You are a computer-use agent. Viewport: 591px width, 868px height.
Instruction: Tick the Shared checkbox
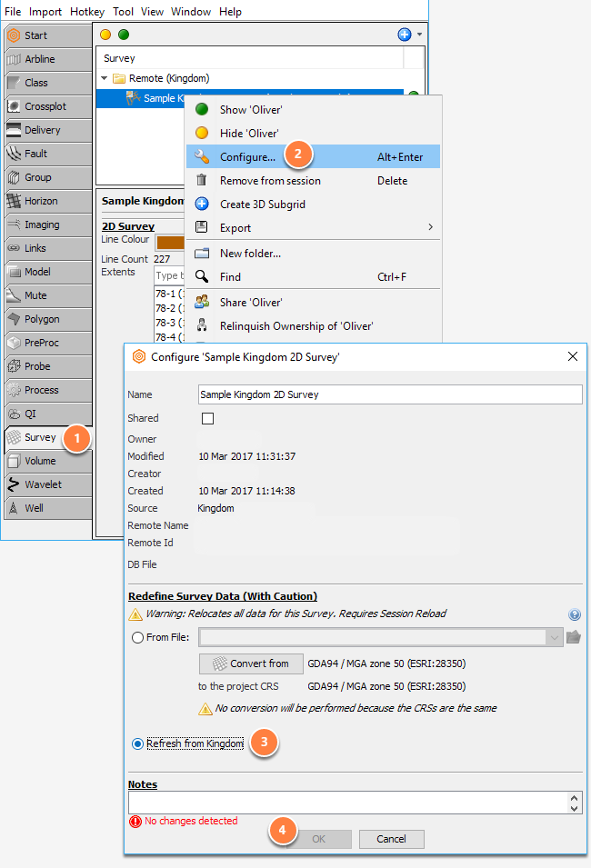[207, 418]
